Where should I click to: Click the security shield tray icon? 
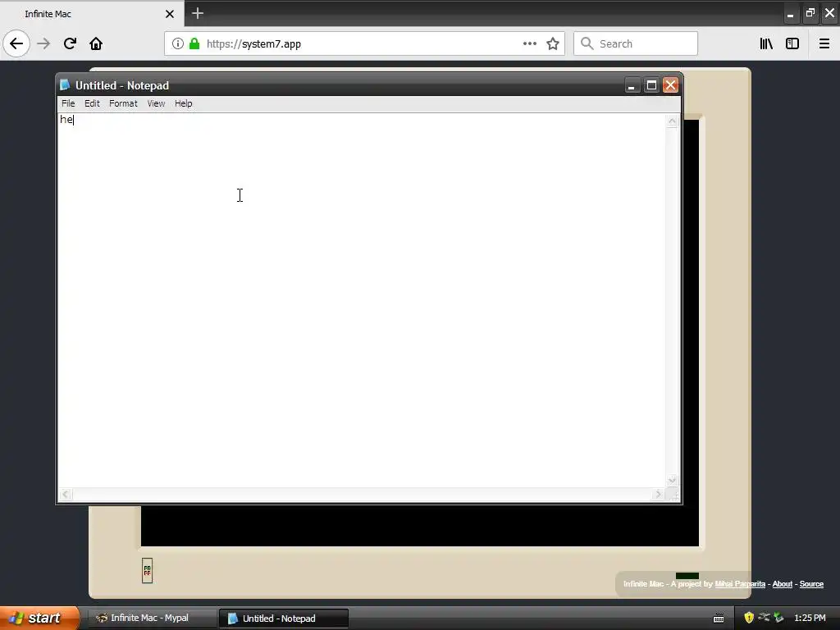[x=749, y=618]
